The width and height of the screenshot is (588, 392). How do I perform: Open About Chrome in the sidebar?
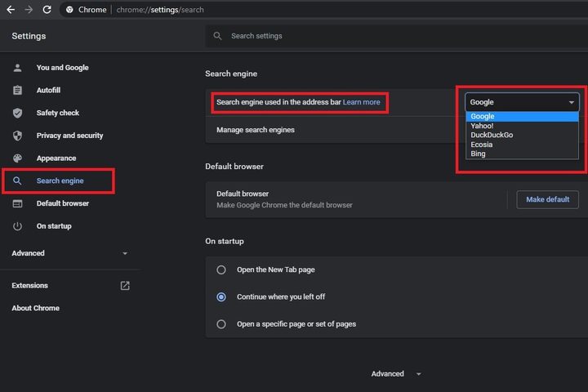pyautogui.click(x=36, y=309)
